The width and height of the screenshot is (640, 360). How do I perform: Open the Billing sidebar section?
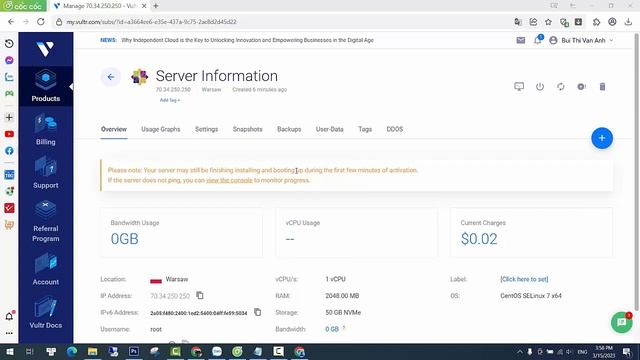pyautogui.click(x=45, y=130)
